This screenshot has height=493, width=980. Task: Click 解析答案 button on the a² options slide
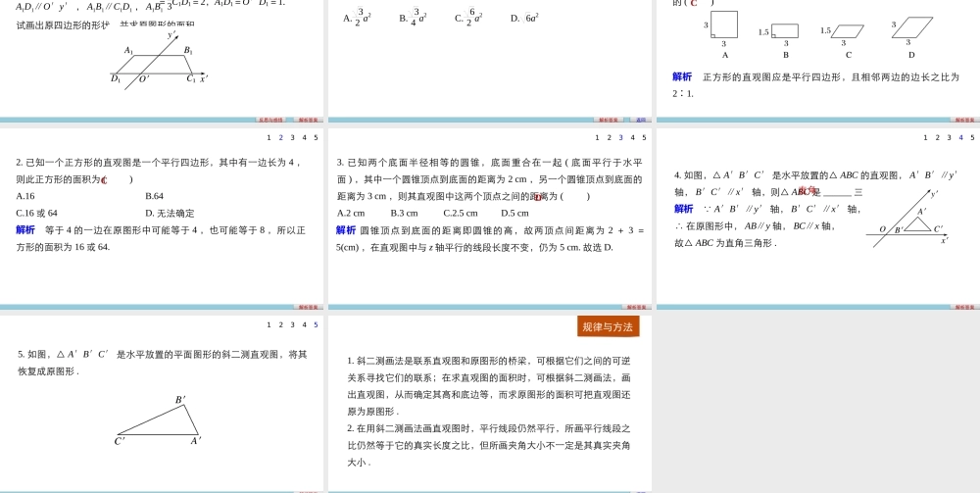(609, 120)
